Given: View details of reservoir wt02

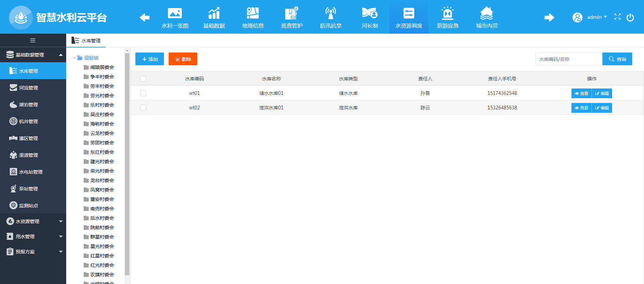Looking at the screenshot, I should (x=582, y=108).
